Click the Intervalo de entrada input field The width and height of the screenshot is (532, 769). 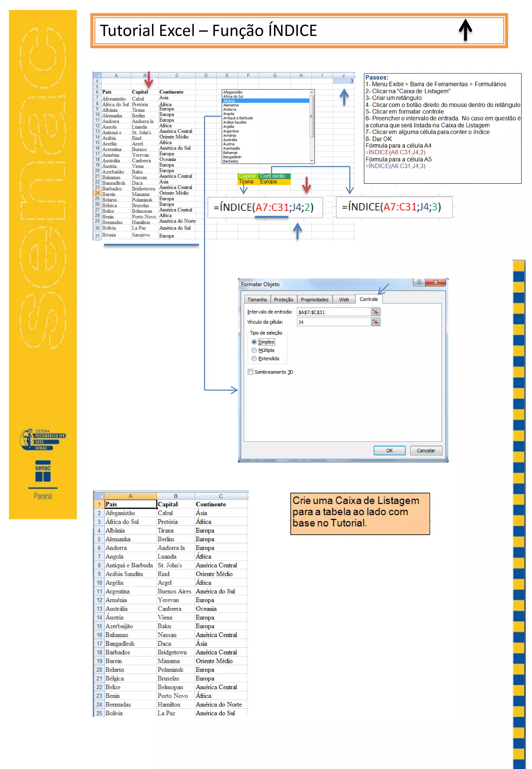click(334, 312)
